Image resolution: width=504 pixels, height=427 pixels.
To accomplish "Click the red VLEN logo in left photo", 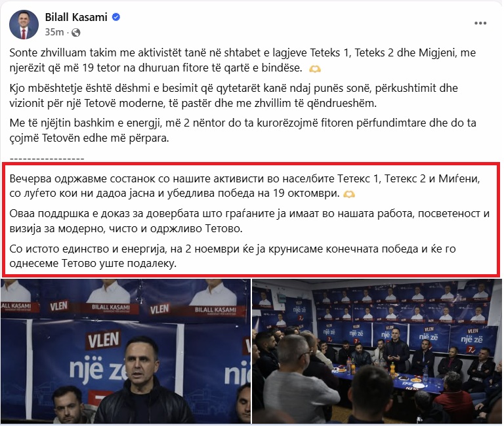I will click(x=103, y=340).
